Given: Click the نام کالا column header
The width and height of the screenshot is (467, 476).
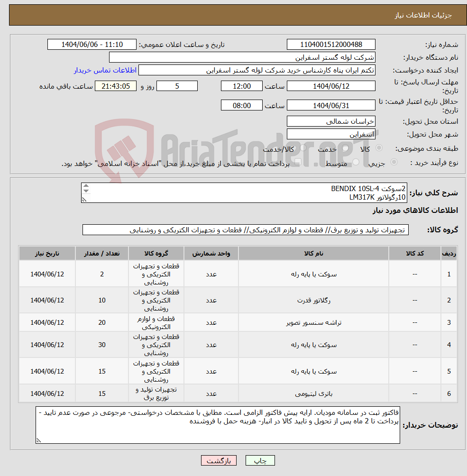Looking at the screenshot, I should click(x=314, y=254).
